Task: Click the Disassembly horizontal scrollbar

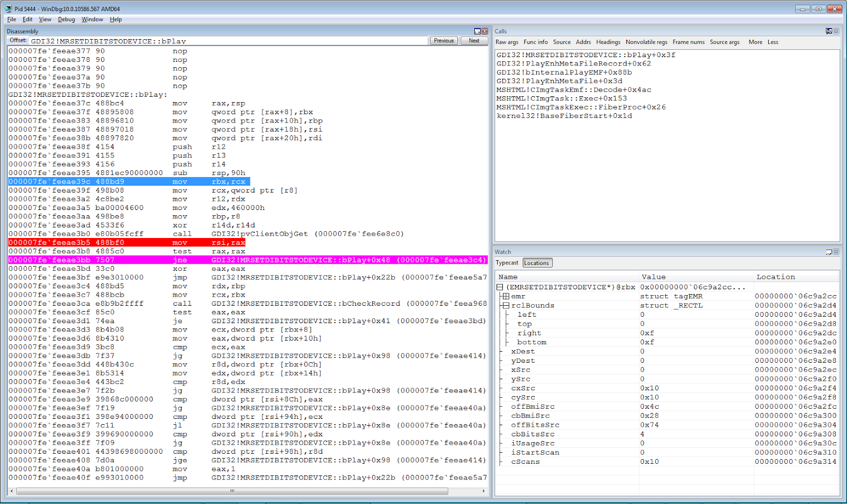Action: (x=248, y=491)
